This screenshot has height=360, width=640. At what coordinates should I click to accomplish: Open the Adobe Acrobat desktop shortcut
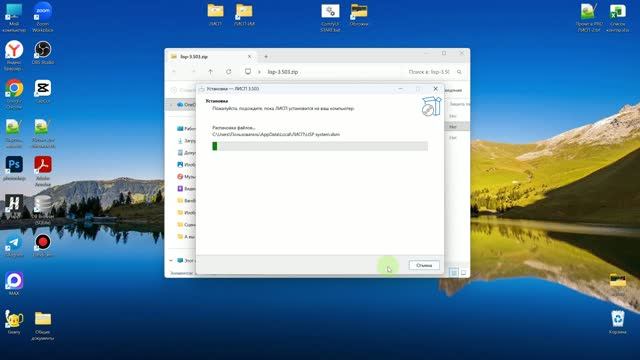pyautogui.click(x=43, y=171)
